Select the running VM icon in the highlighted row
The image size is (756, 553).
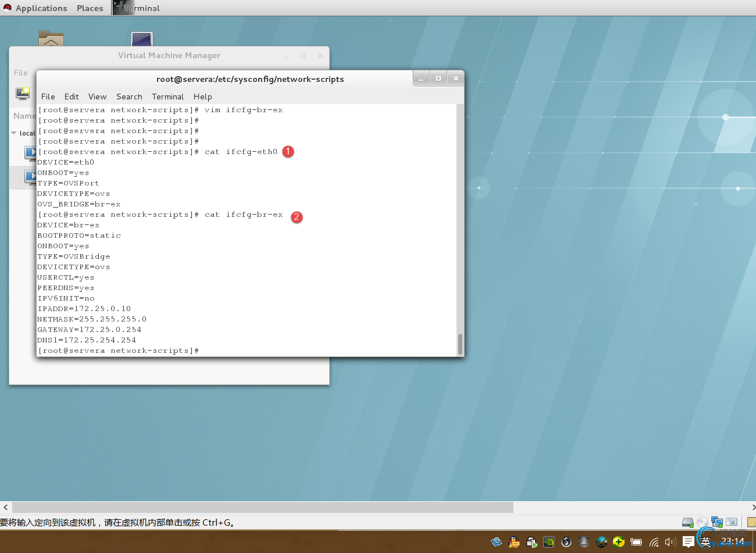click(30, 176)
